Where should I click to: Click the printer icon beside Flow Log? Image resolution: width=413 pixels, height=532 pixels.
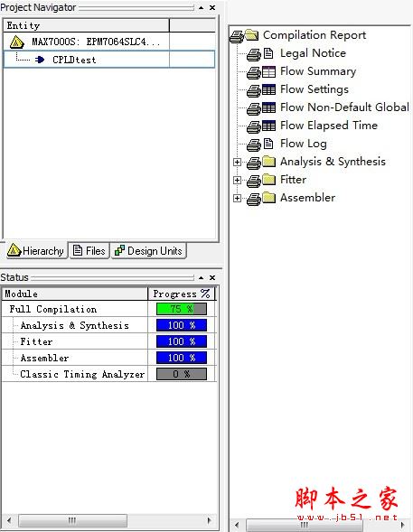point(254,145)
